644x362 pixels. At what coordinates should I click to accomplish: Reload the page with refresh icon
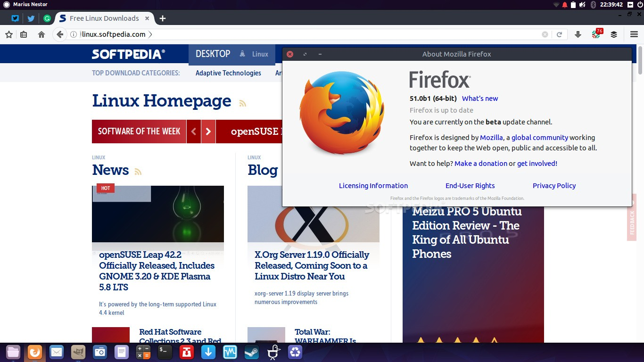click(x=559, y=34)
